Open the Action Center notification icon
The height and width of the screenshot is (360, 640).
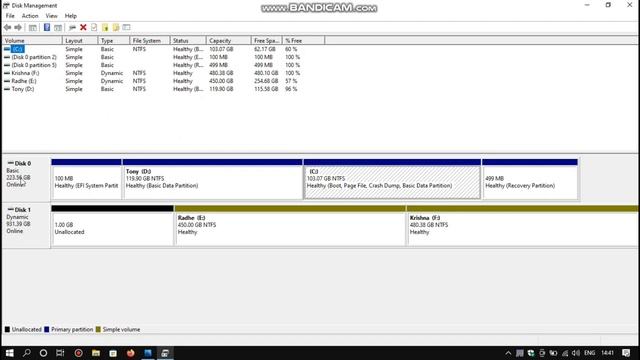click(627, 353)
